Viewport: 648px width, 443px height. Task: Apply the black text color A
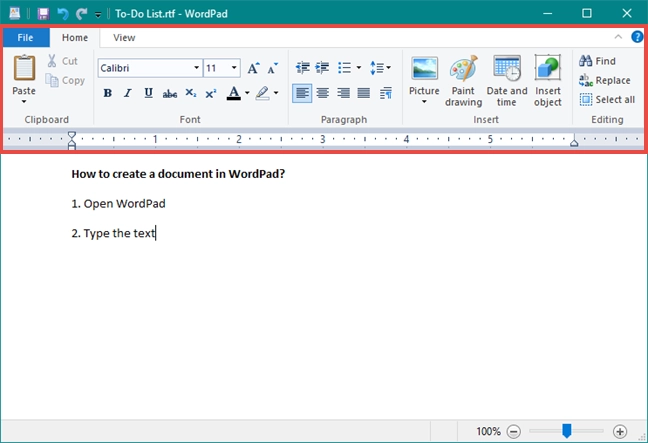233,93
